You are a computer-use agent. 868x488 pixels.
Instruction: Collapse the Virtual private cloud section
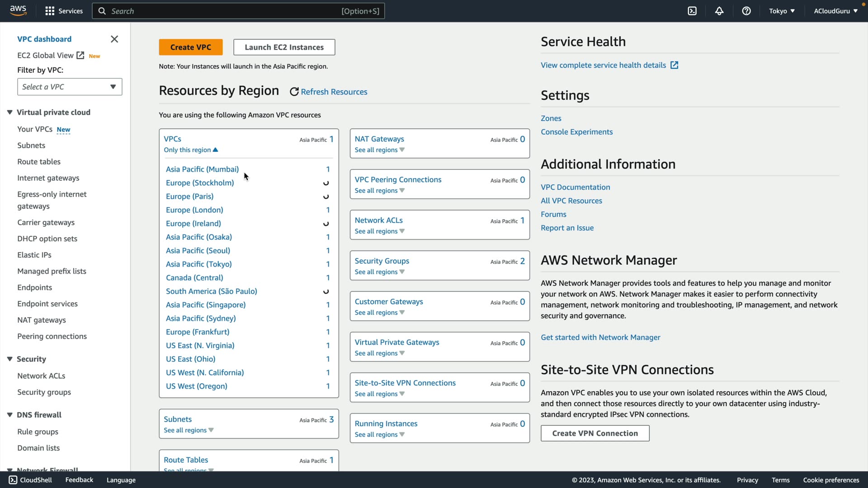tap(9, 113)
